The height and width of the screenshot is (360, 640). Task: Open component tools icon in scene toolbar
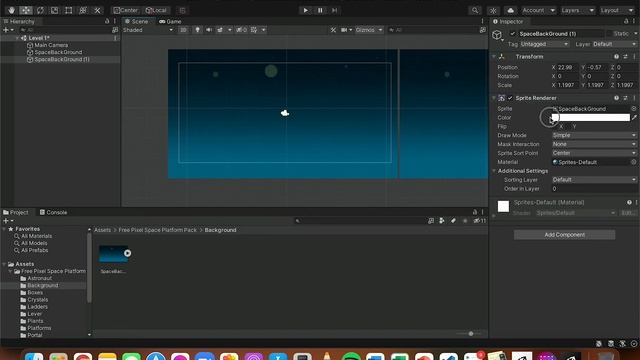pos(333,30)
